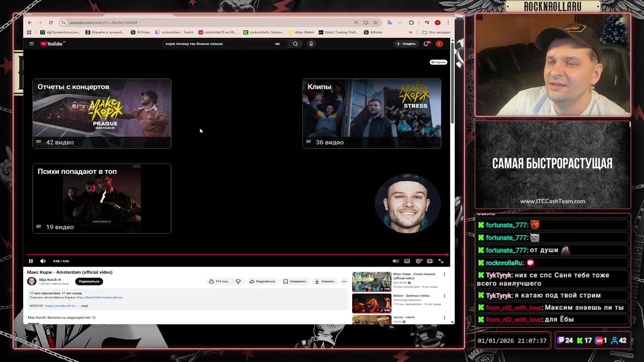
Task: Like the video with 115 тыс. thumbs up
Action: [x=219, y=282]
